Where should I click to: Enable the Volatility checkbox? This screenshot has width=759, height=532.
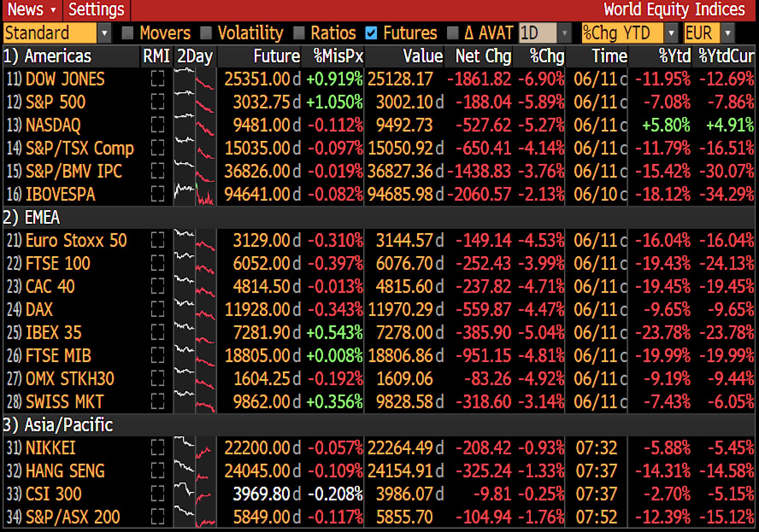(x=206, y=33)
